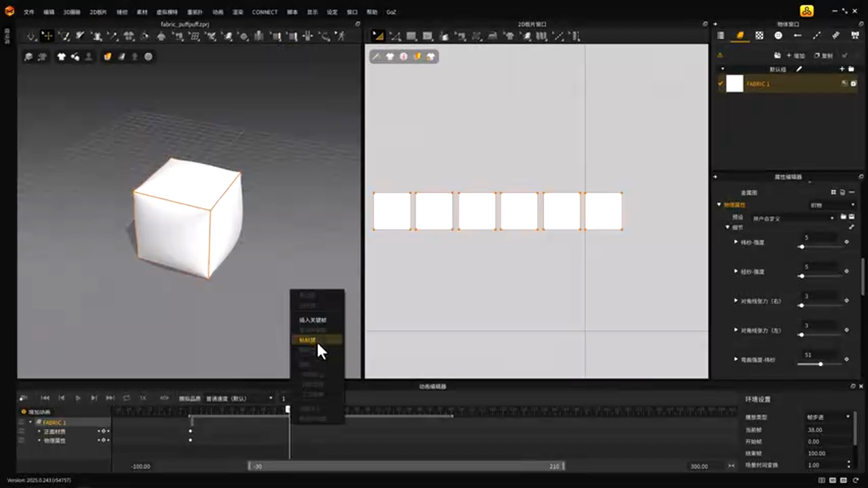Open the 织物 type dropdown in property editor
The image size is (868, 488).
tap(831, 205)
